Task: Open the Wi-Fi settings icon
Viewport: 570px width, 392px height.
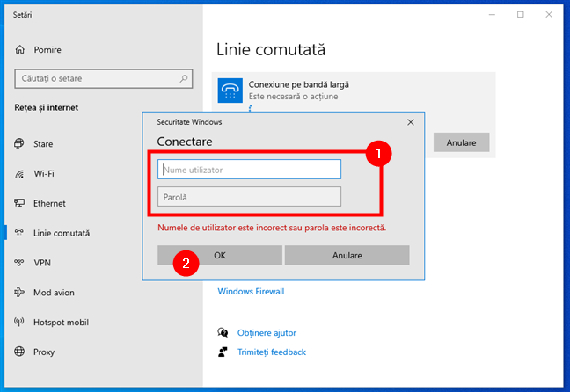Action: click(19, 173)
